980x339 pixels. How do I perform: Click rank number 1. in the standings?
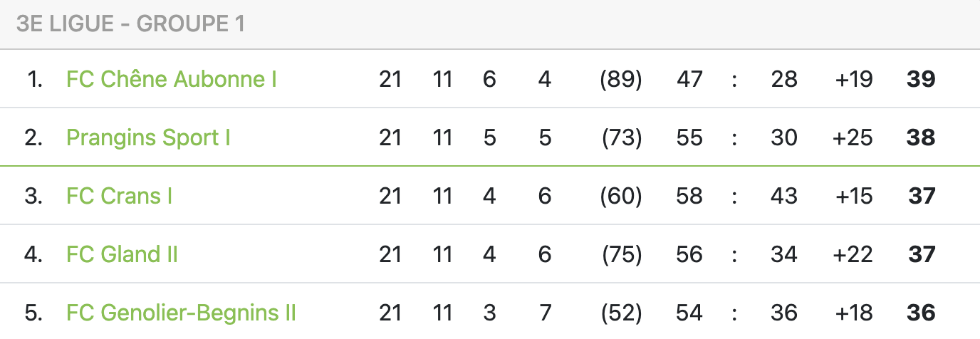(x=35, y=79)
